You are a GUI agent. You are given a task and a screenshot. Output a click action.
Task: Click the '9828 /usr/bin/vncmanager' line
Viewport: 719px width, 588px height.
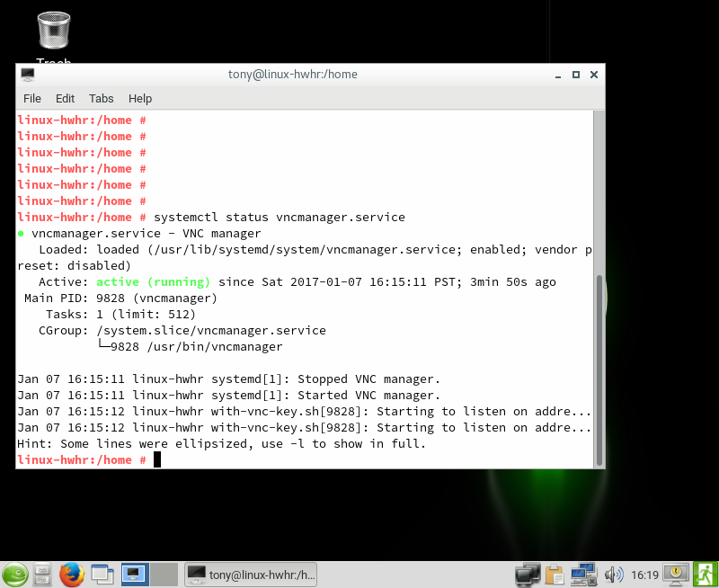click(x=190, y=347)
